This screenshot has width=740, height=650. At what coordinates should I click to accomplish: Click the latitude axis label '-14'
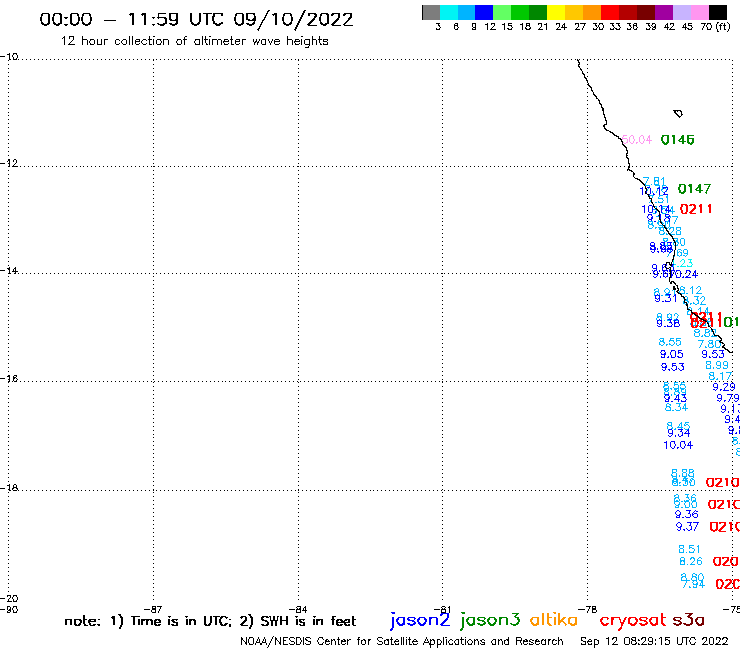(x=9, y=270)
